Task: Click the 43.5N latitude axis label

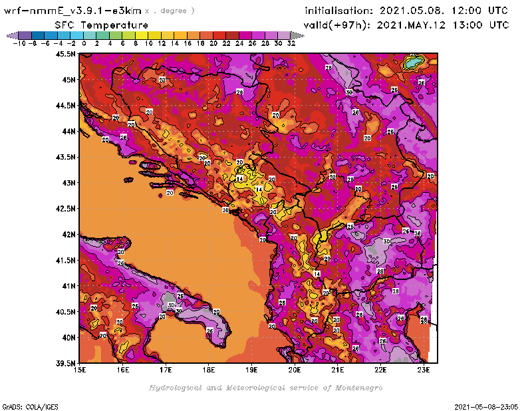Action: [x=65, y=157]
